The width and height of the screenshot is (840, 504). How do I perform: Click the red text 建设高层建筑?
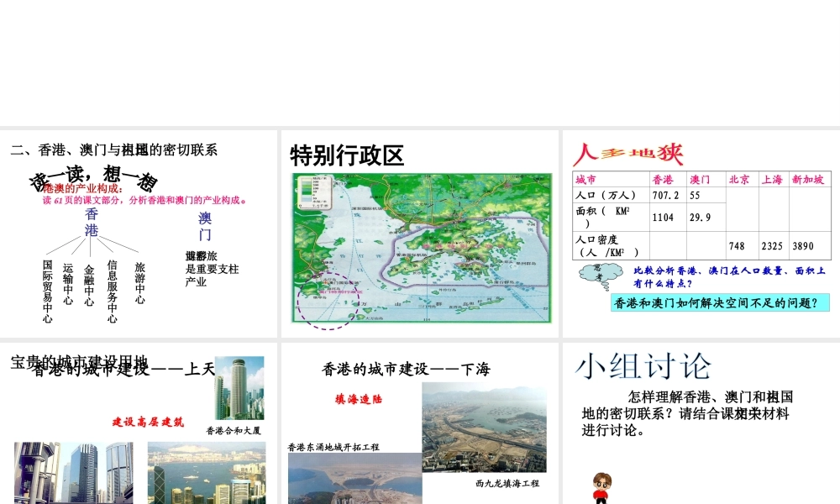click(148, 422)
